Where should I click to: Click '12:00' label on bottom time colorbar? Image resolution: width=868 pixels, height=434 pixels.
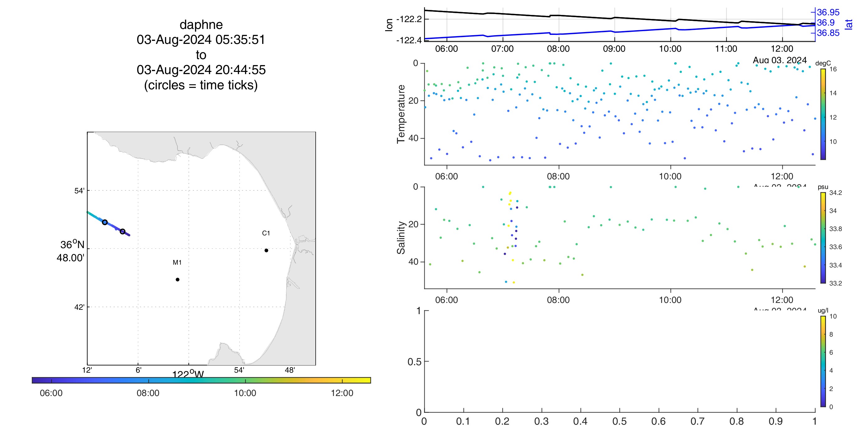tap(342, 393)
